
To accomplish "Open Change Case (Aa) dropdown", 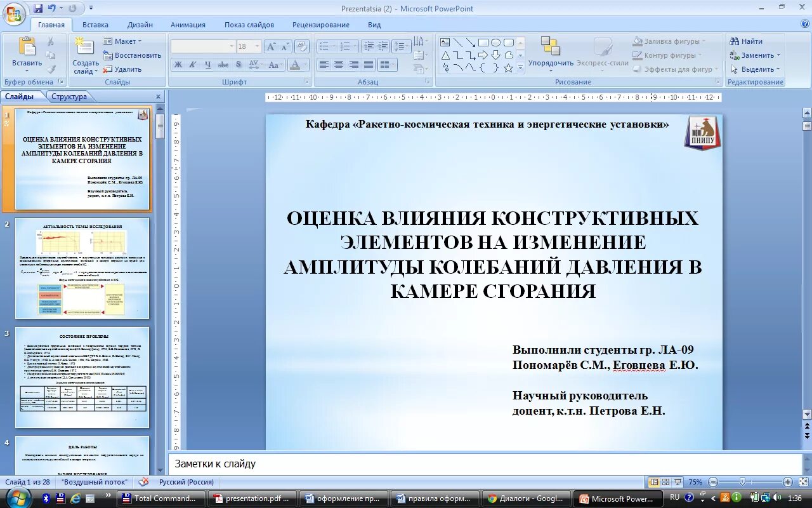I will 275,65.
